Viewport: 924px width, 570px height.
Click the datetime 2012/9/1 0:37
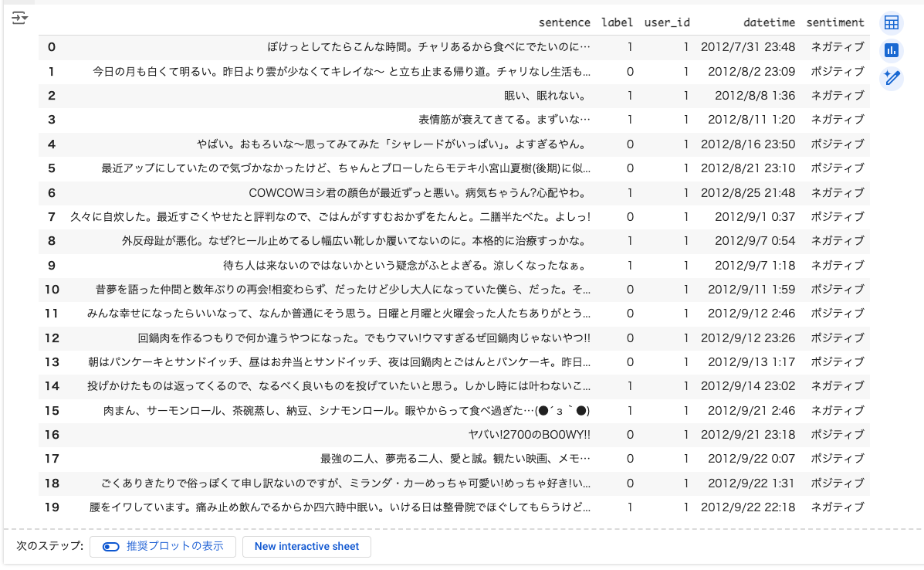coord(755,217)
